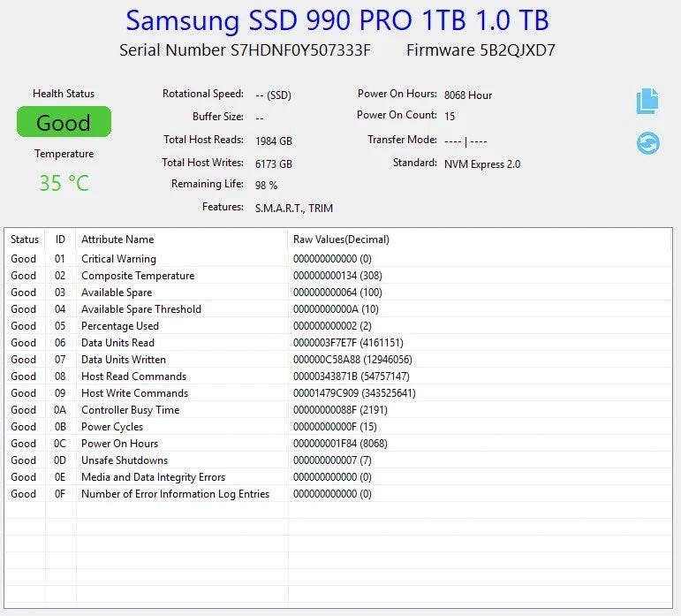The image size is (681, 616).
Task: Select the Critical Warning attribute row
Action: (338, 258)
